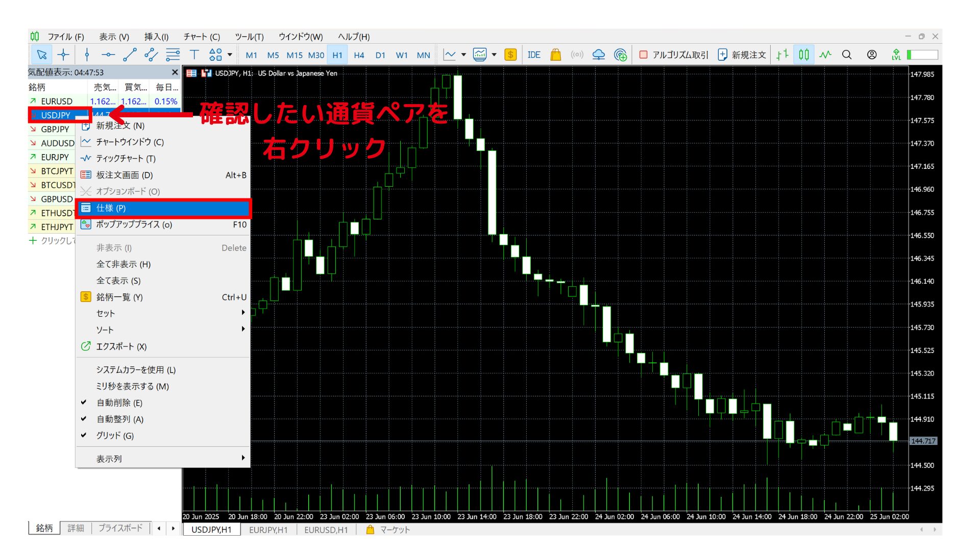Enable アルゴリズム取引 automated trading
The width and height of the screenshot is (980, 551).
[x=675, y=55]
